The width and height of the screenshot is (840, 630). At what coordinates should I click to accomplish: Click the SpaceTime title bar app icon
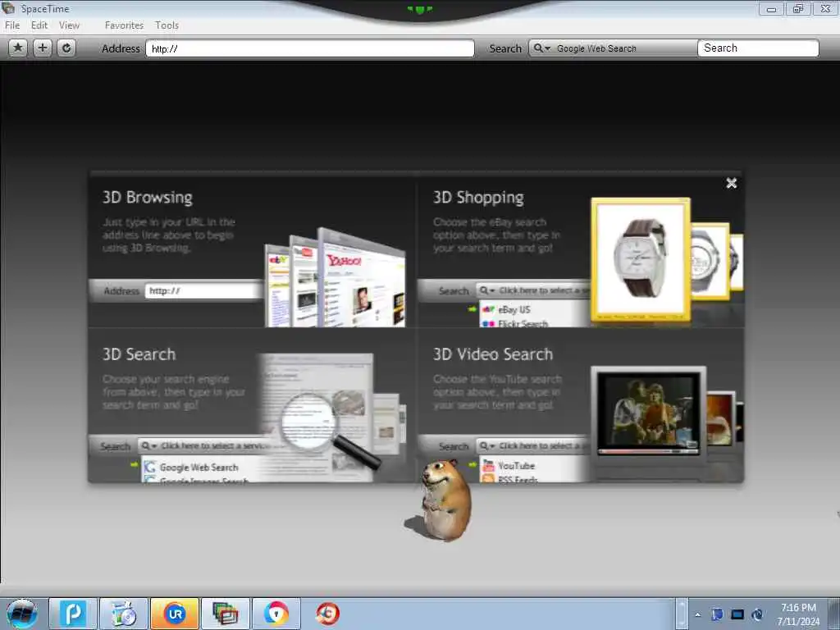tap(8, 7)
